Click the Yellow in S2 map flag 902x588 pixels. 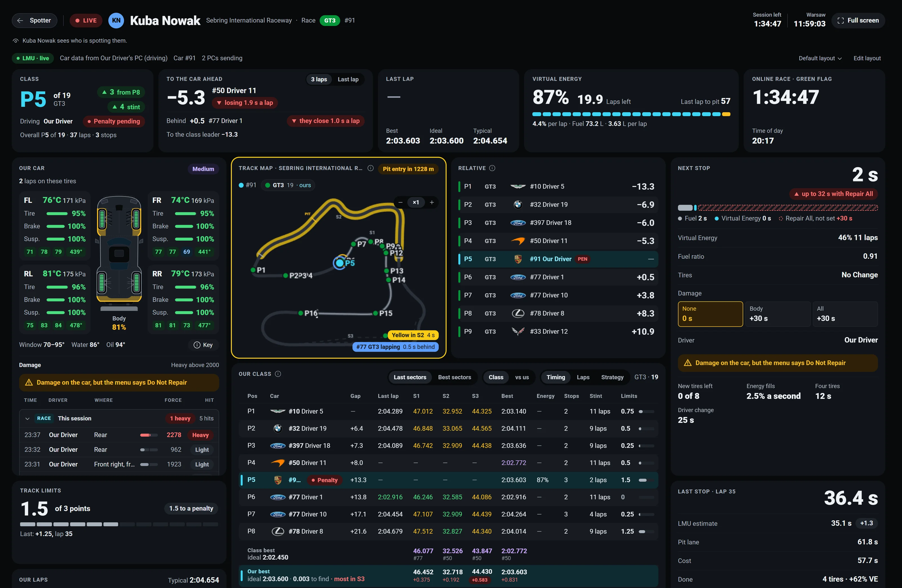[x=413, y=335]
